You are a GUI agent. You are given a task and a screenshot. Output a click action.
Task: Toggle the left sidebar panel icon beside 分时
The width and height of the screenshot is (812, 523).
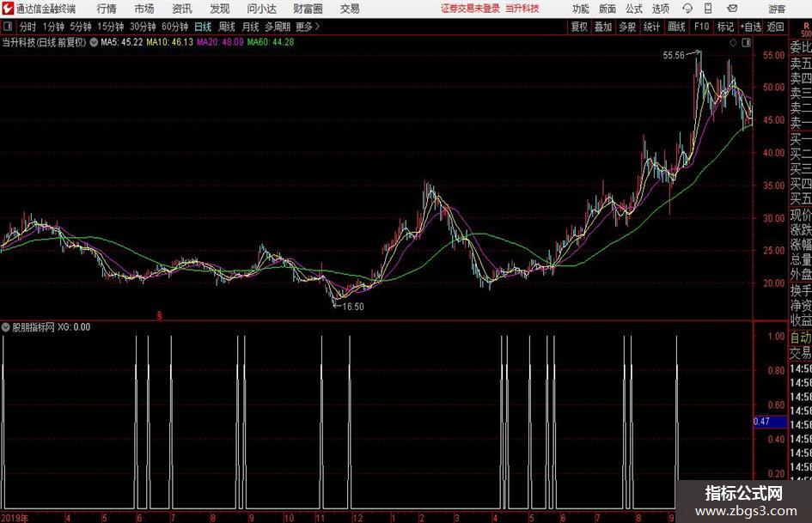tap(8, 27)
